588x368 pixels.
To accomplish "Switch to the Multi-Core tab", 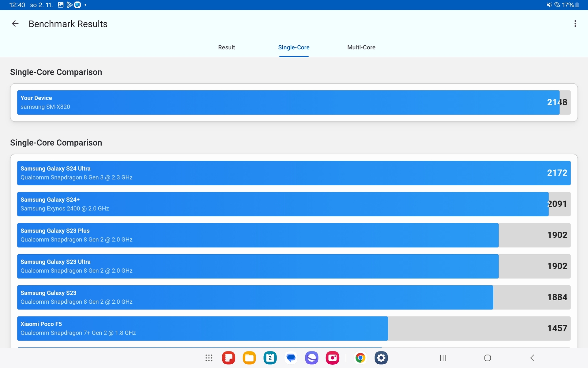I will pos(361,47).
